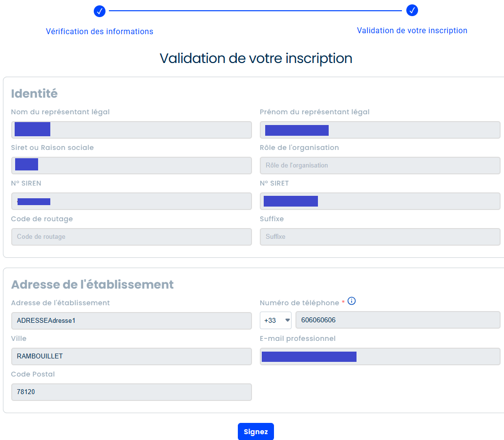This screenshot has width=504, height=440.
Task: Click the ADRESSEAdresse1 address field
Action: (131, 321)
